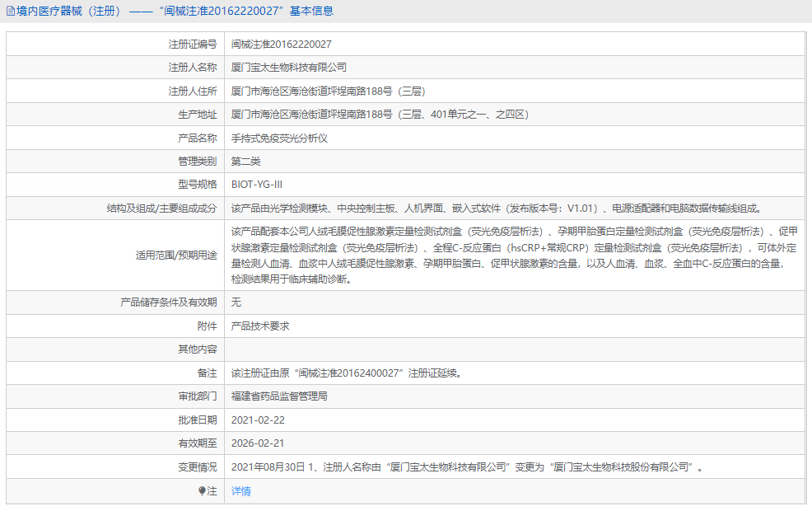Select the model cell BIOT-YG-III

click(x=257, y=185)
